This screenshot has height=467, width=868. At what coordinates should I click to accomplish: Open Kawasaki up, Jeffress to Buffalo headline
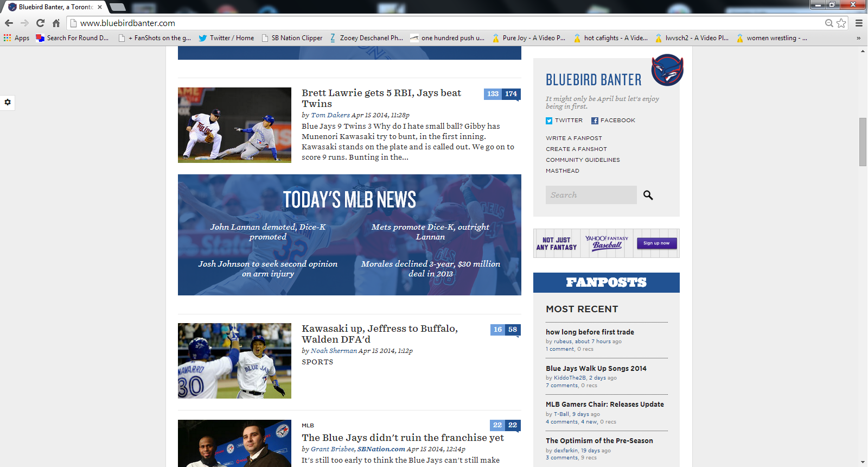(x=380, y=334)
